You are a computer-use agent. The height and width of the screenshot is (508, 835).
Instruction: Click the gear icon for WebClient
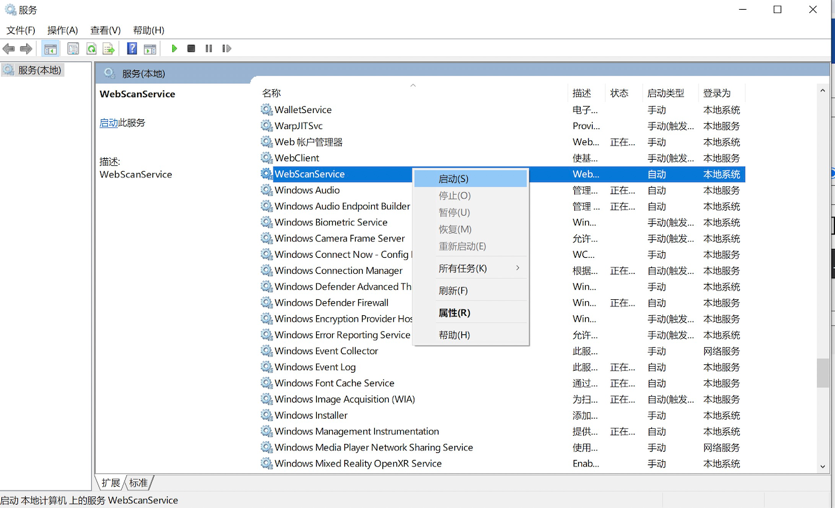coord(266,158)
